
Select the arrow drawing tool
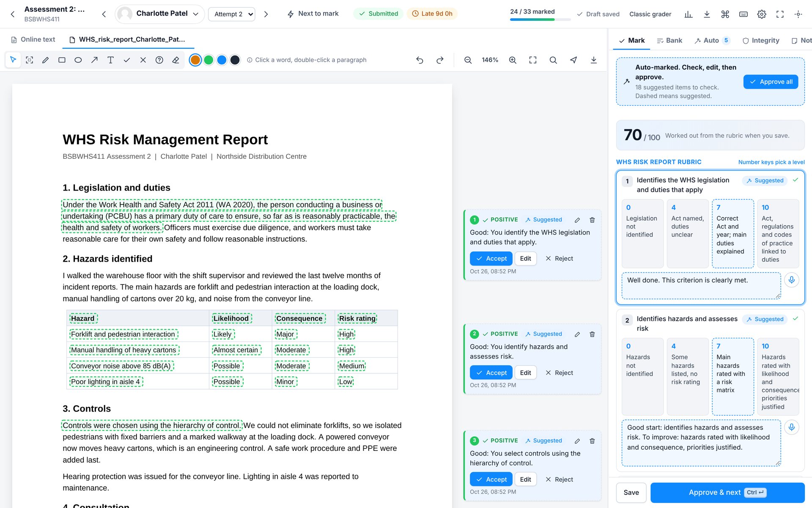(x=94, y=60)
